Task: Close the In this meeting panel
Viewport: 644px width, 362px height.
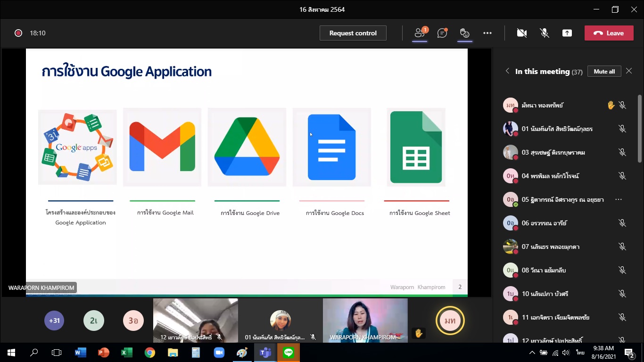Action: [x=629, y=71]
